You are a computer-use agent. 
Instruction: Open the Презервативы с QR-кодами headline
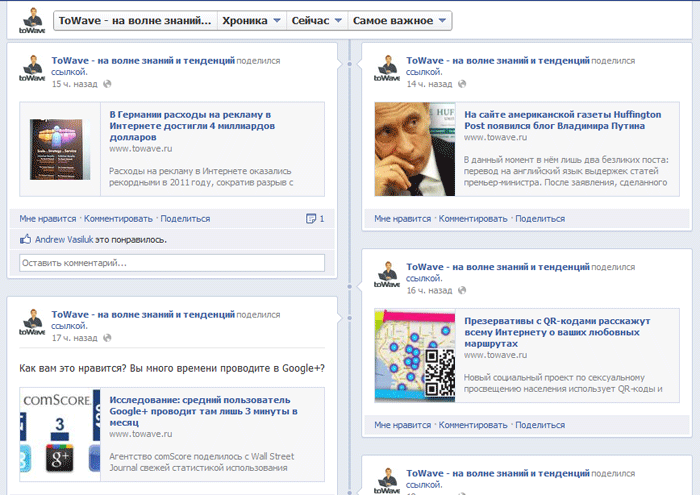pyautogui.click(x=557, y=332)
